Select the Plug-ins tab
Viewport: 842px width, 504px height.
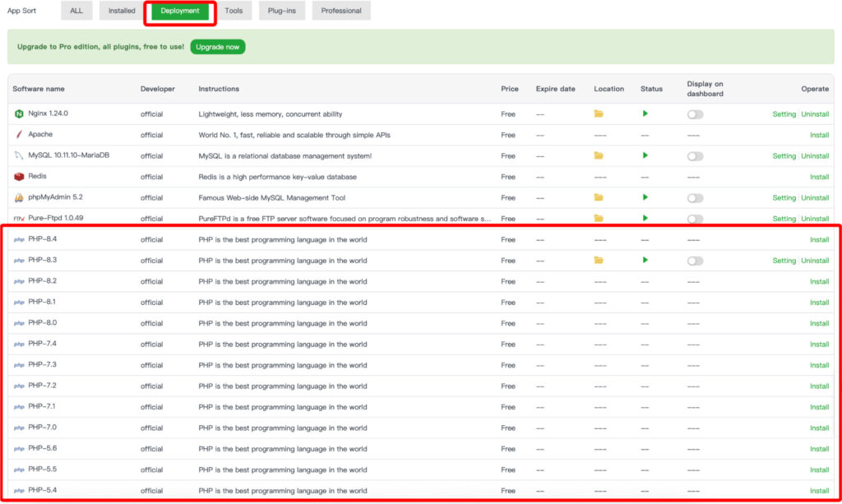click(x=282, y=11)
